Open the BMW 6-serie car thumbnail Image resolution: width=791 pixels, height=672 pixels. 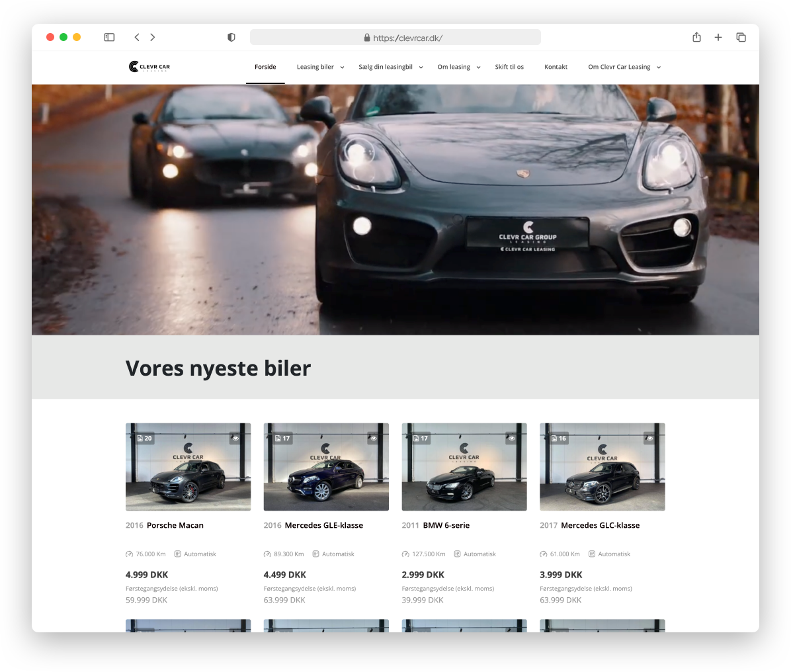[x=464, y=467]
